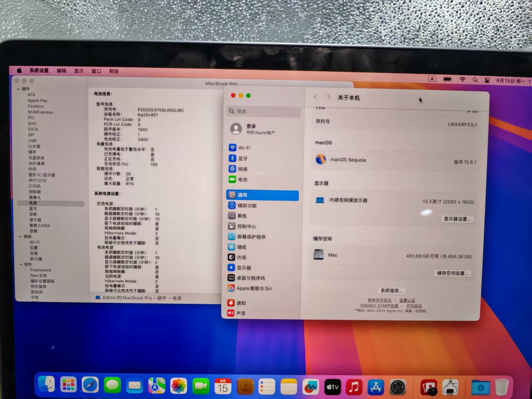This screenshot has width=532, height=399.
Task: Open the Music app in the Dock
Action: tap(354, 387)
